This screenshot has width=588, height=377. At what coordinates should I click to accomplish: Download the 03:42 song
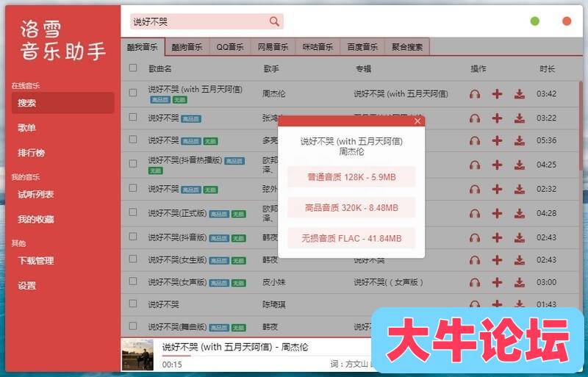520,94
